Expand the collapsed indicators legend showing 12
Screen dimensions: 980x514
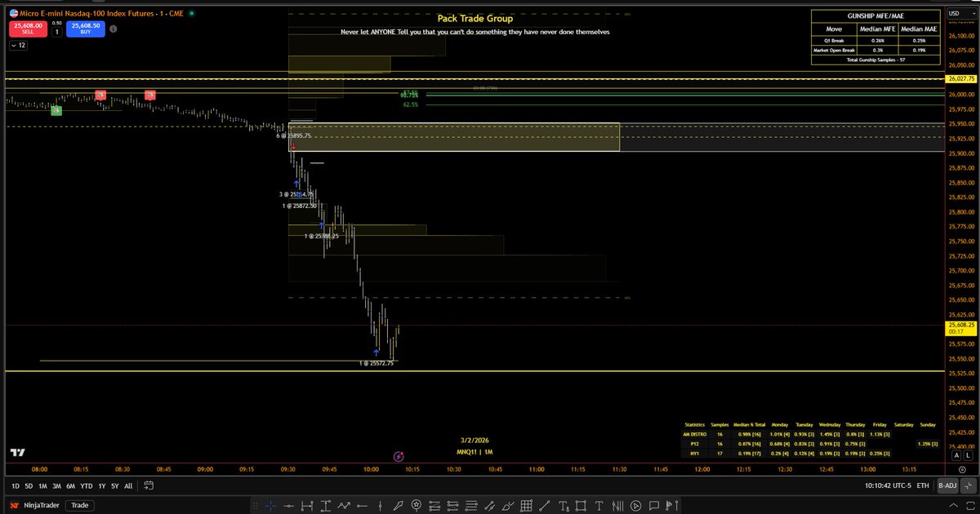tap(18, 46)
